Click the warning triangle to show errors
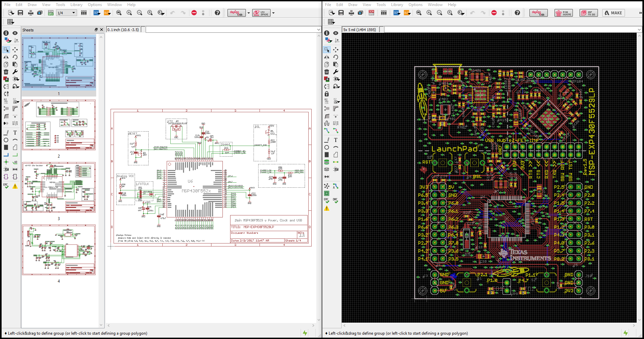Viewport: 644px width, 339px height. click(x=15, y=186)
